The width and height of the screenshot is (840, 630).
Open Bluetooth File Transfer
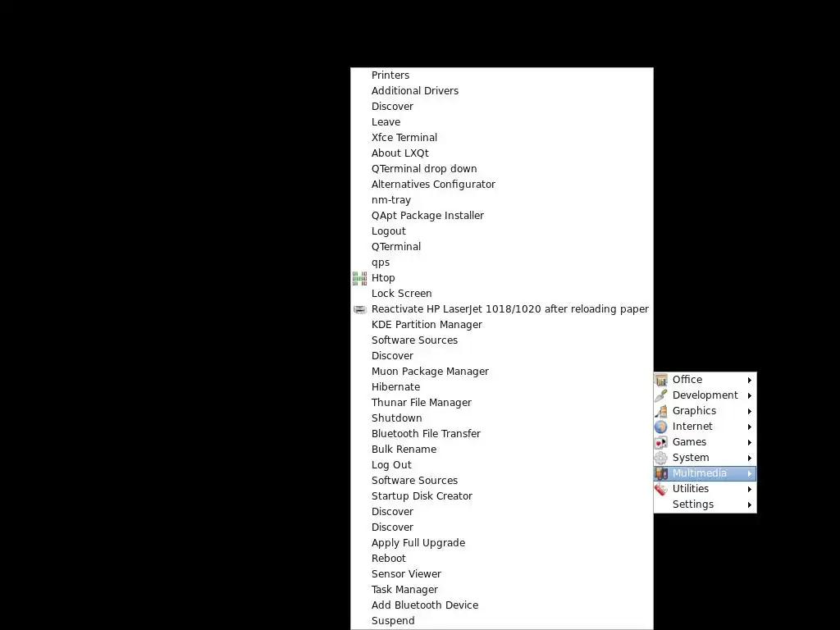[502, 433]
